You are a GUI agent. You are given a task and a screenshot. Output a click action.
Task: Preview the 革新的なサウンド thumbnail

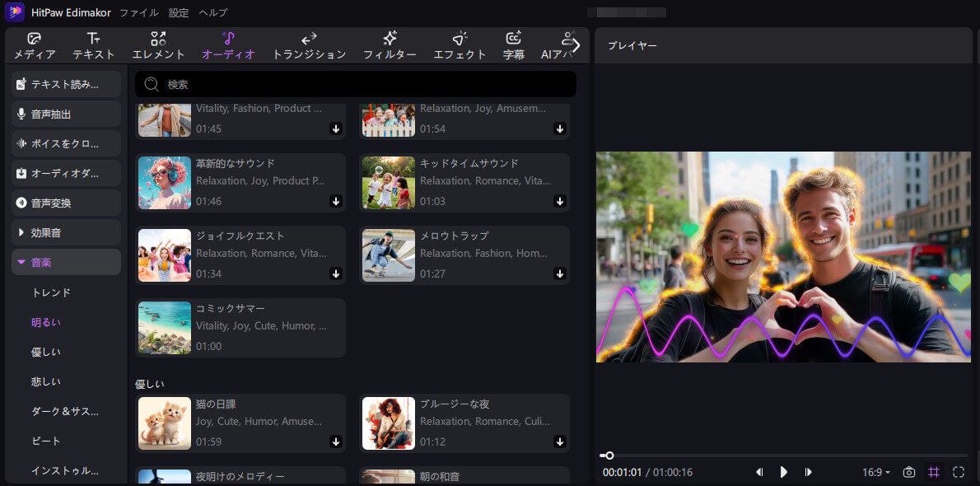(165, 183)
